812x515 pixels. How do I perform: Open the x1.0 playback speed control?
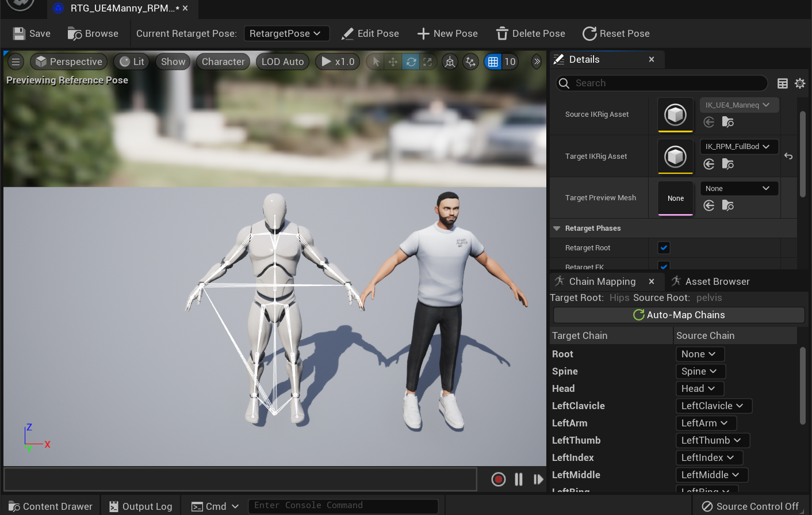pos(337,62)
